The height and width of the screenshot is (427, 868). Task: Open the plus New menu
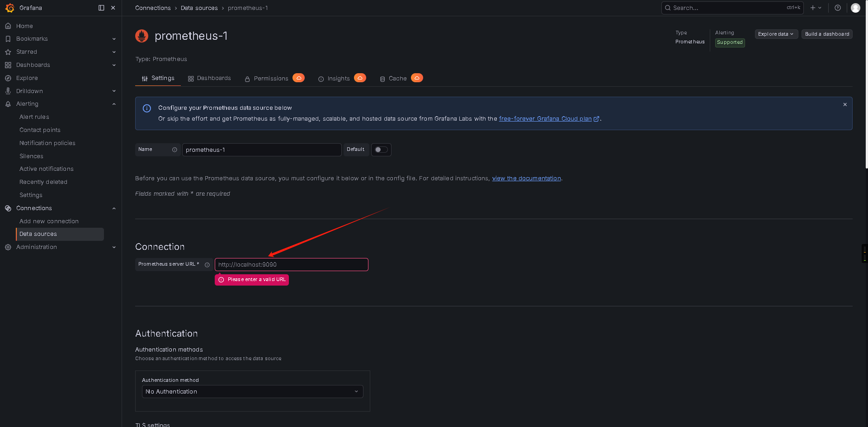816,8
